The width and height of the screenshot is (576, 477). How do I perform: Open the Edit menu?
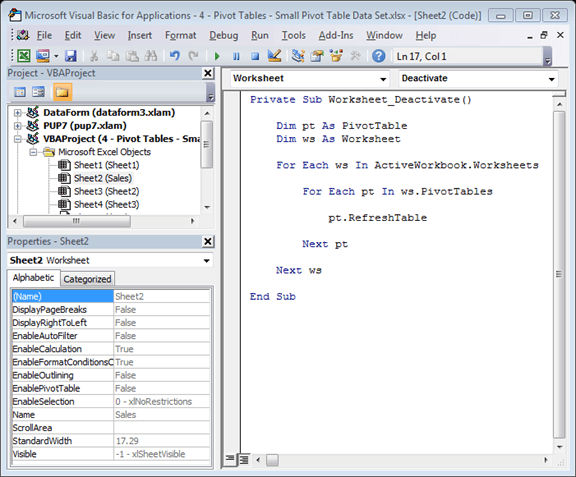pos(73,35)
